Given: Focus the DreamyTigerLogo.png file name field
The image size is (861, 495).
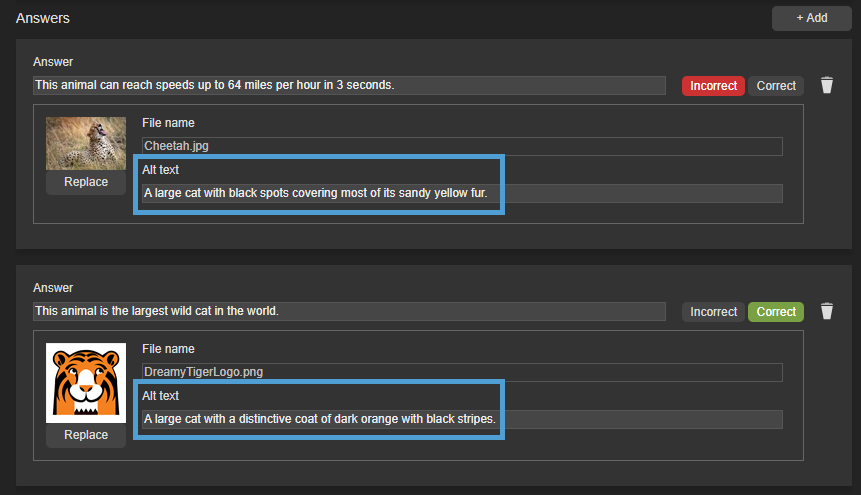Looking at the screenshot, I should pyautogui.click(x=461, y=372).
